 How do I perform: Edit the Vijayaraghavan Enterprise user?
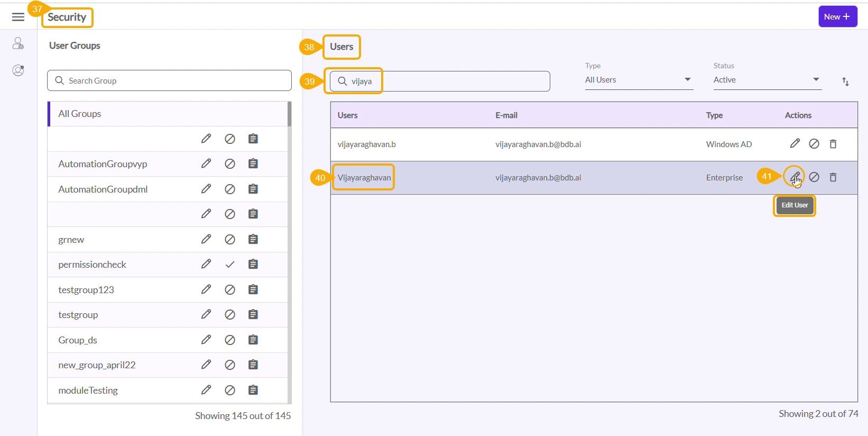pos(795,177)
